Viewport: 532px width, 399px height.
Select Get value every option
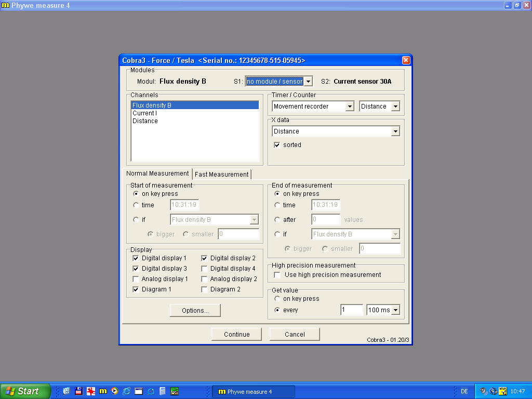[277, 310]
